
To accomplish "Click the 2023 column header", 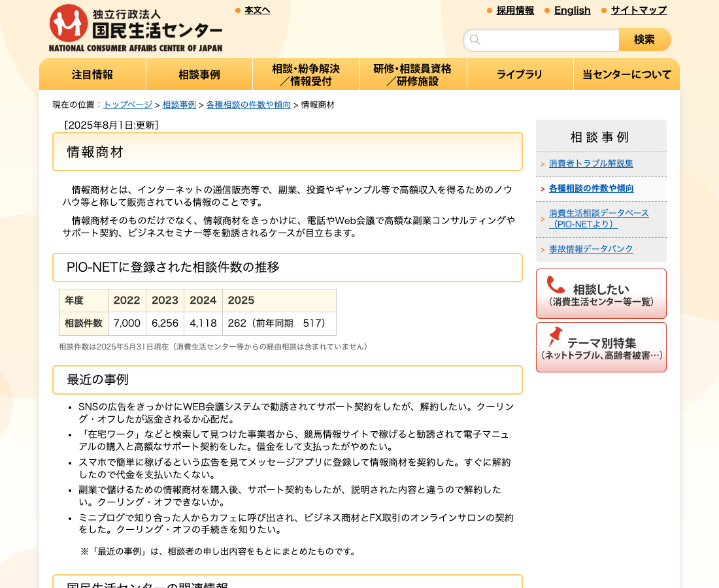I will 165,301.
